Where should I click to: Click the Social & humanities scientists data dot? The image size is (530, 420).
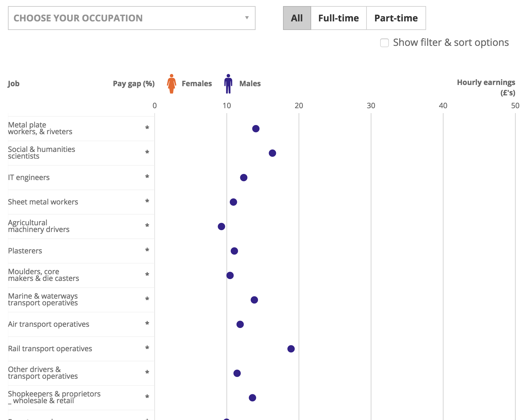(272, 153)
